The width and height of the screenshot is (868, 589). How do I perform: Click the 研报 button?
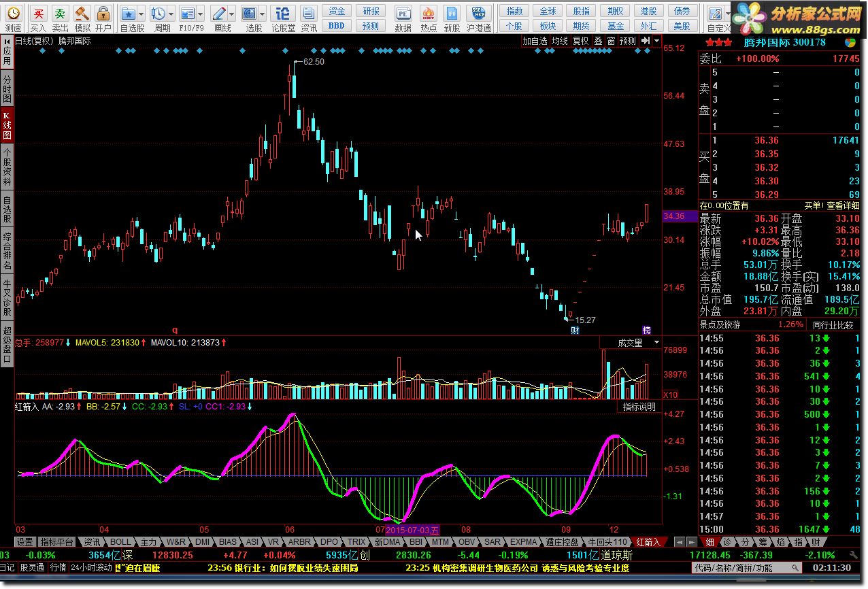point(371,11)
